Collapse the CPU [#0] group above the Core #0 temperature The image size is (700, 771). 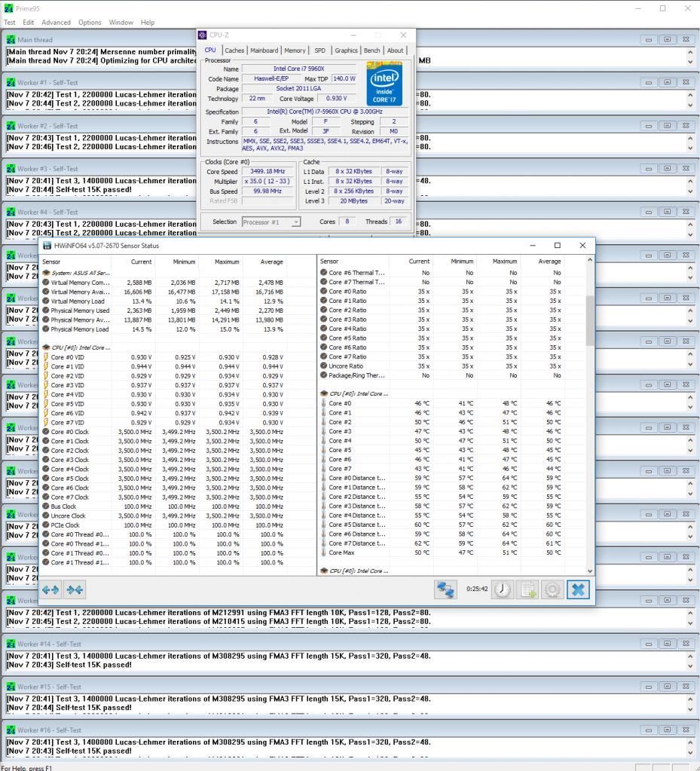coord(324,394)
